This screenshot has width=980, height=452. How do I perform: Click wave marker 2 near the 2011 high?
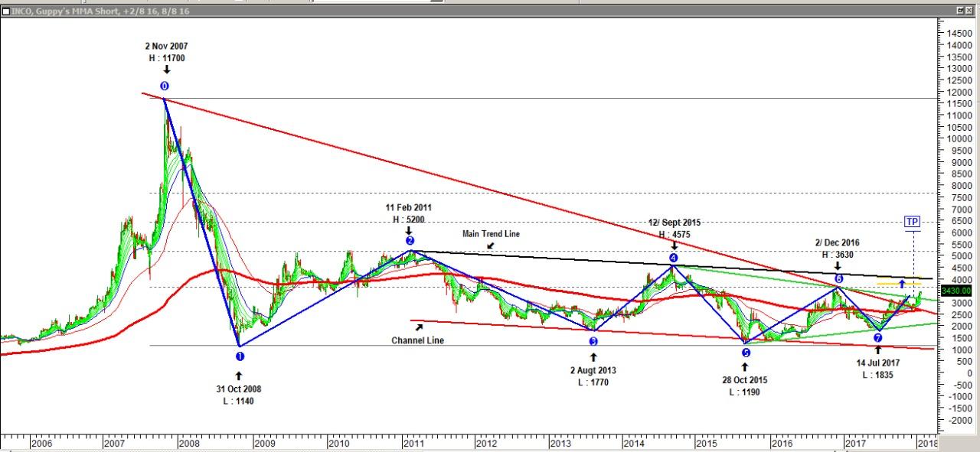pos(410,240)
